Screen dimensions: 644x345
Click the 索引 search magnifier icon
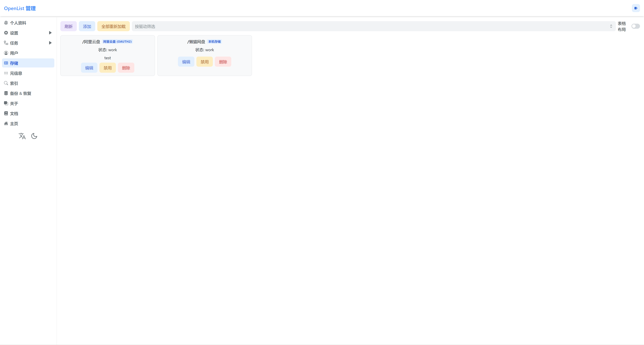(x=6, y=83)
